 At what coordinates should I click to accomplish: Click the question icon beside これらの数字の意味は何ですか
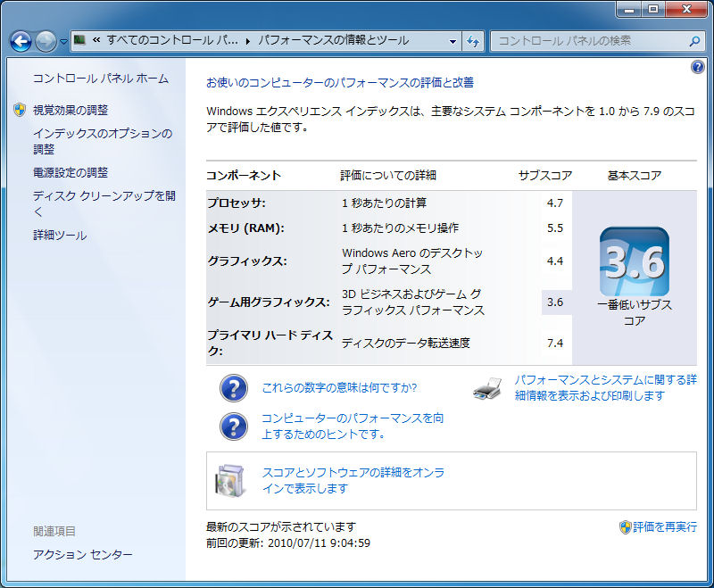click(x=233, y=388)
